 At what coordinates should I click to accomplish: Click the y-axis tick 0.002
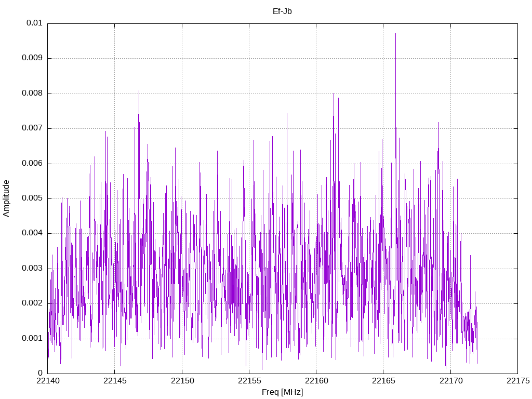pos(32,303)
